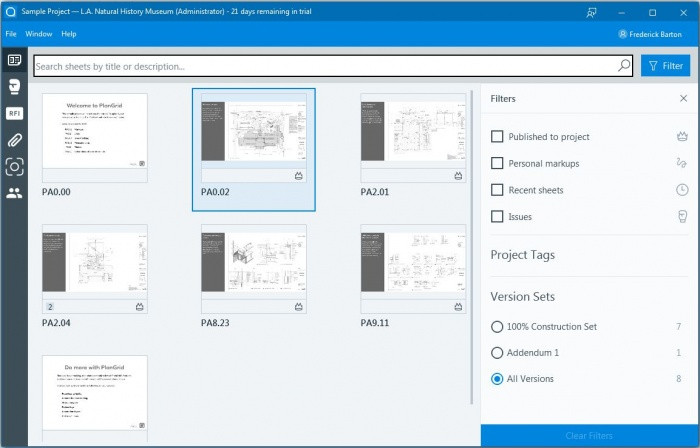Click the search magnifier icon
The width and height of the screenshot is (700, 448).
[624, 66]
